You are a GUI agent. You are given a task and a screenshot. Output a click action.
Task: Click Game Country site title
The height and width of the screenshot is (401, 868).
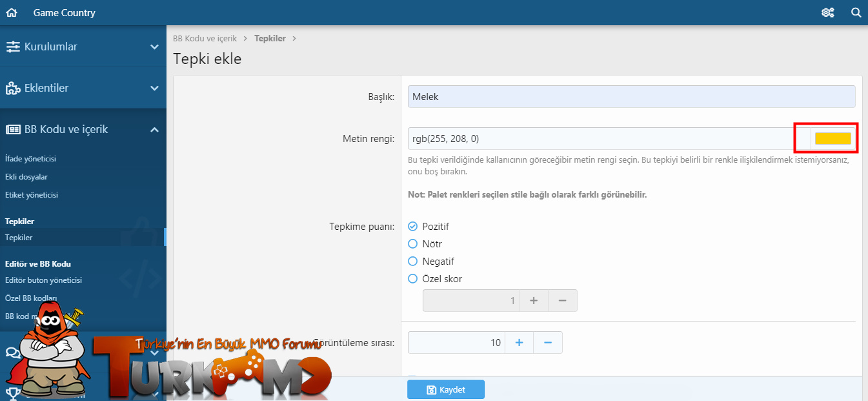(x=64, y=12)
